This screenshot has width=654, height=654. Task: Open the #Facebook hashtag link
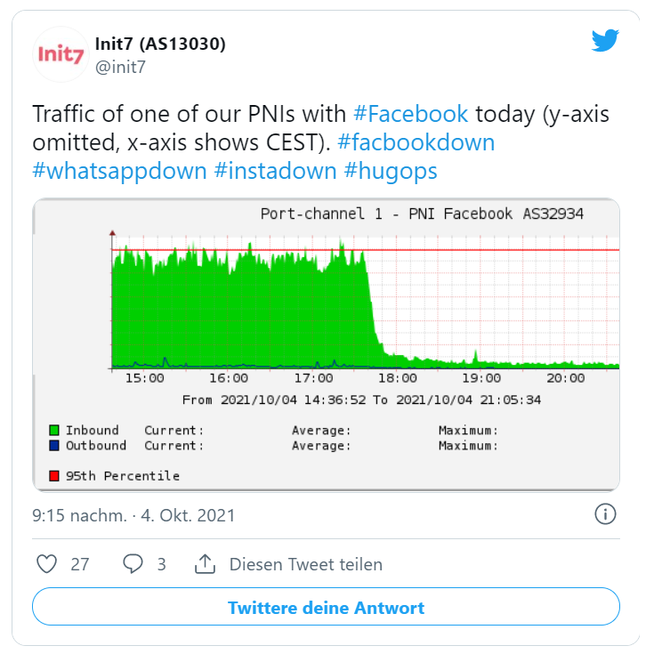410,114
